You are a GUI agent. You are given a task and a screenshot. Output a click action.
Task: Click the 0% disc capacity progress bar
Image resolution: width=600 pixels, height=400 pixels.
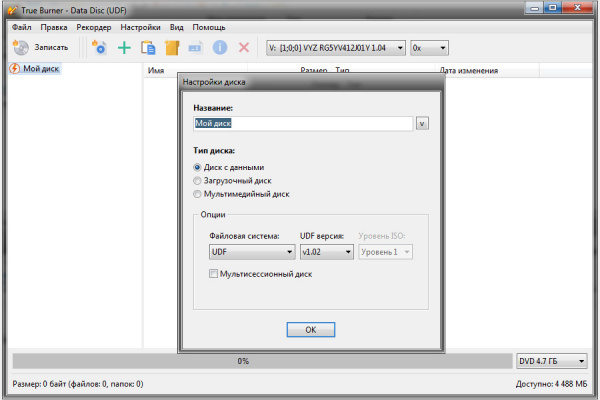[x=262, y=361]
